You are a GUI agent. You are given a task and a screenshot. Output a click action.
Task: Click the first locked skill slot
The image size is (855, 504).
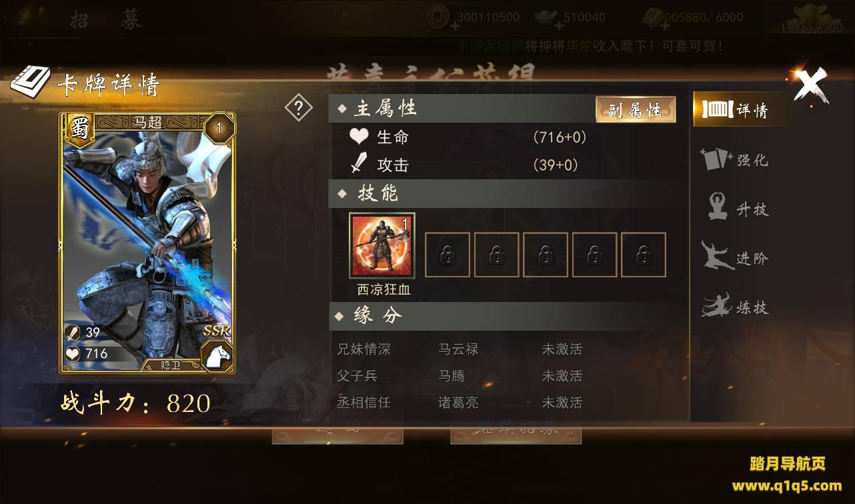448,255
